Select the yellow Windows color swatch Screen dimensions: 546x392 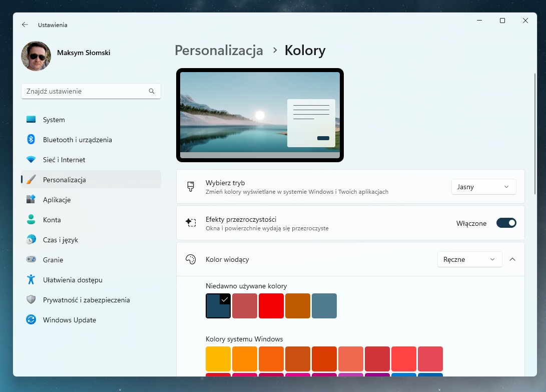pyautogui.click(x=218, y=358)
